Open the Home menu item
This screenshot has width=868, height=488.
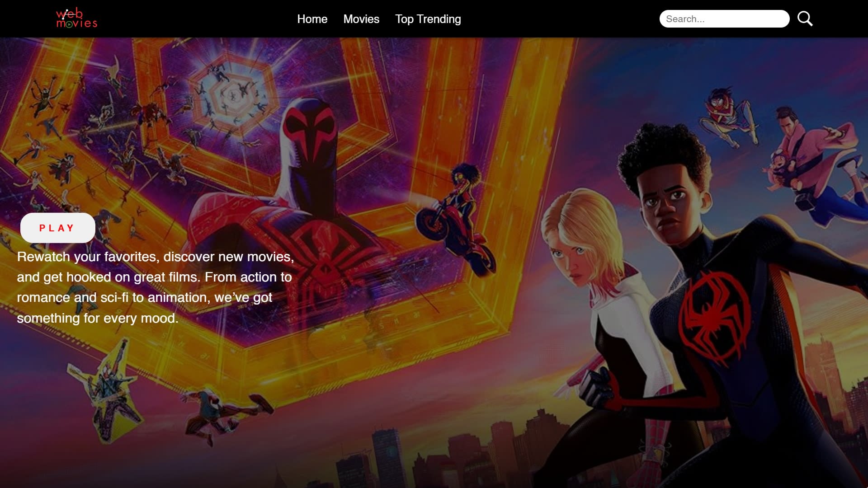(x=312, y=19)
